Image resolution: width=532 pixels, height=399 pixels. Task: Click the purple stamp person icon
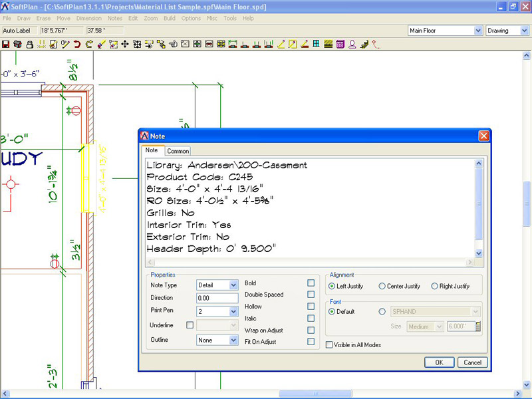coord(352,44)
